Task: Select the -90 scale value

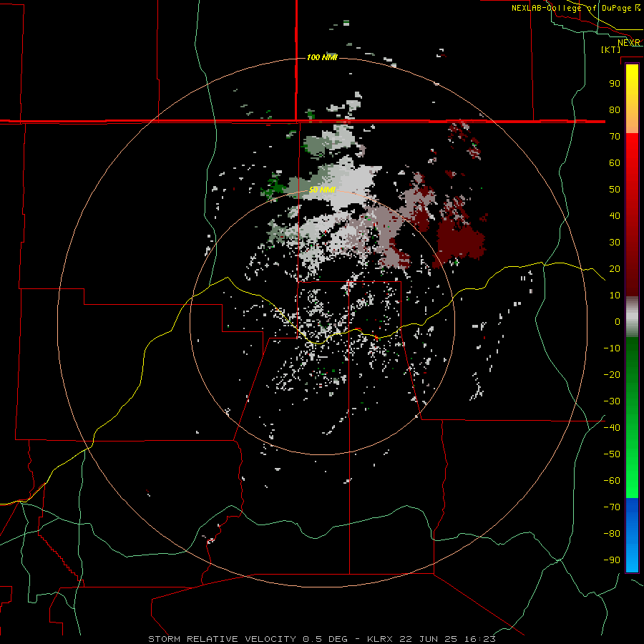Action: click(x=612, y=560)
